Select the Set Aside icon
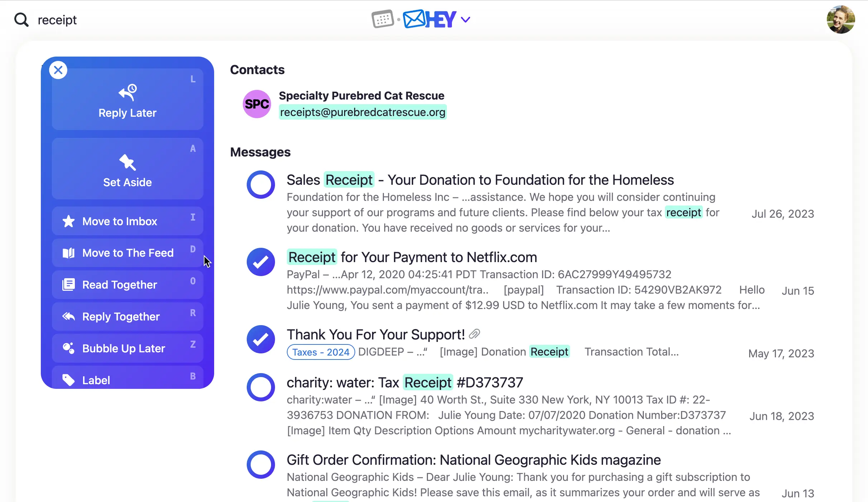 pos(127,162)
